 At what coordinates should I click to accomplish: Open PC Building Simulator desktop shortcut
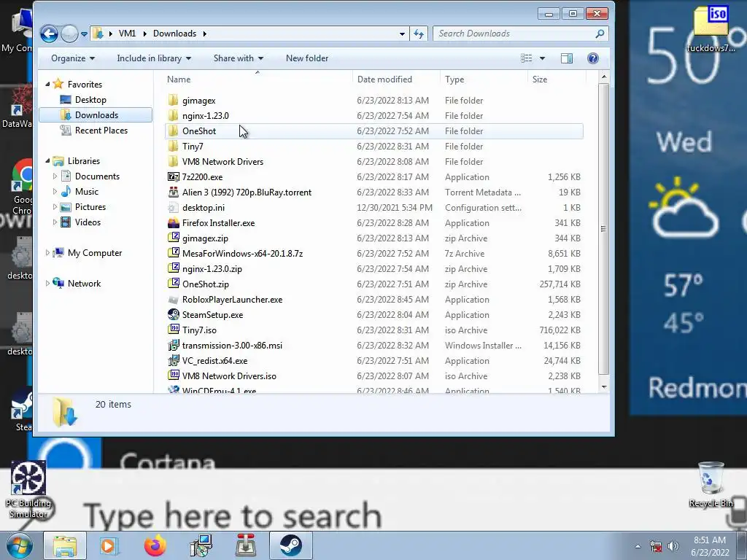pyautogui.click(x=28, y=489)
